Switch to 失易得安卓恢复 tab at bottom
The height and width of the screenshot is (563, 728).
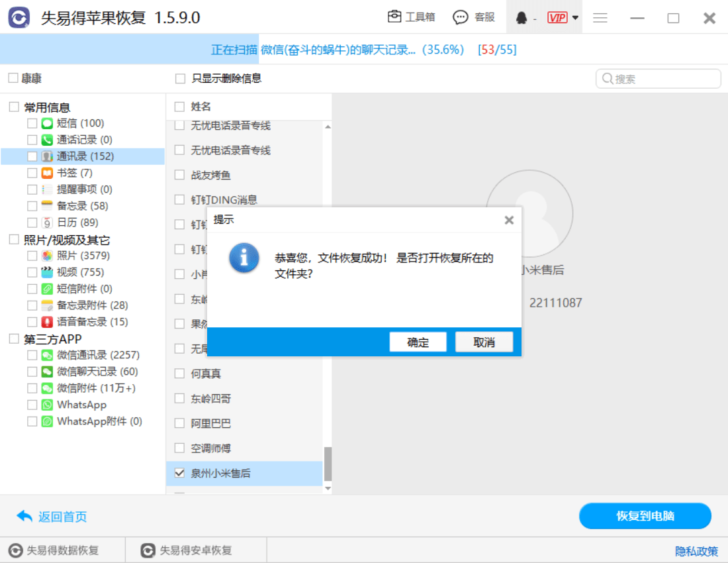pos(195,549)
